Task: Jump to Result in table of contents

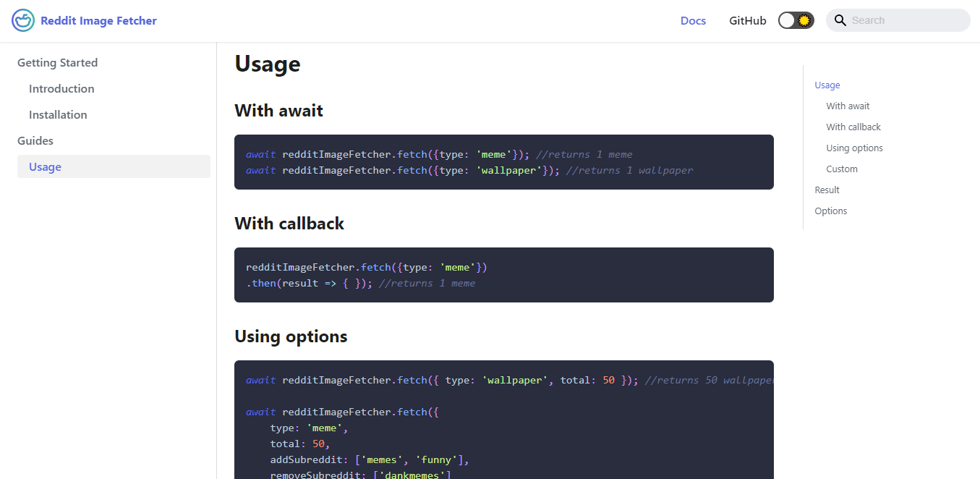Action: click(827, 190)
